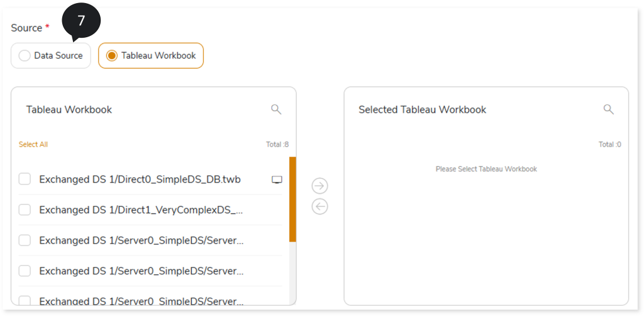This screenshot has height=316, width=644.
Task: Click the orange workbook list scrollbar thumb
Action: 292,199
